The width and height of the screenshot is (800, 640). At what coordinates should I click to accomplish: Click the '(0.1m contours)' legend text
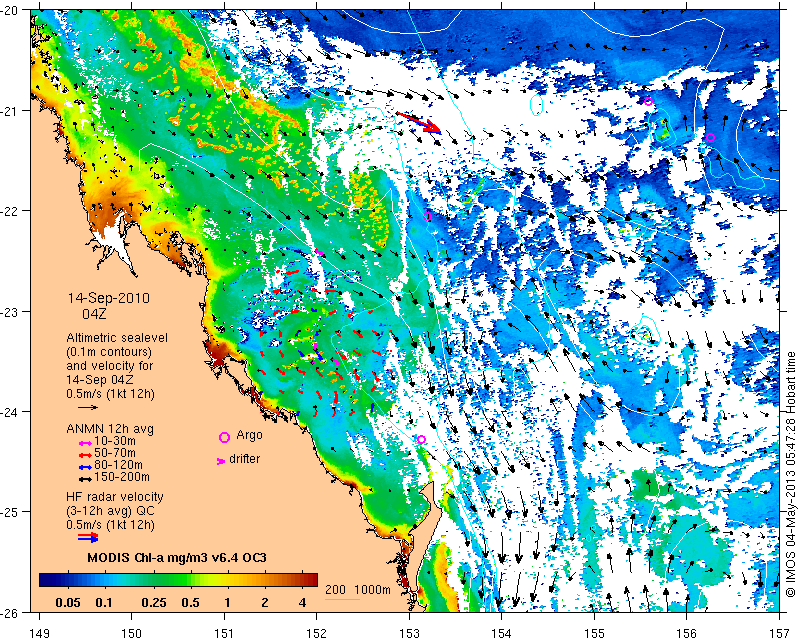tap(109, 352)
